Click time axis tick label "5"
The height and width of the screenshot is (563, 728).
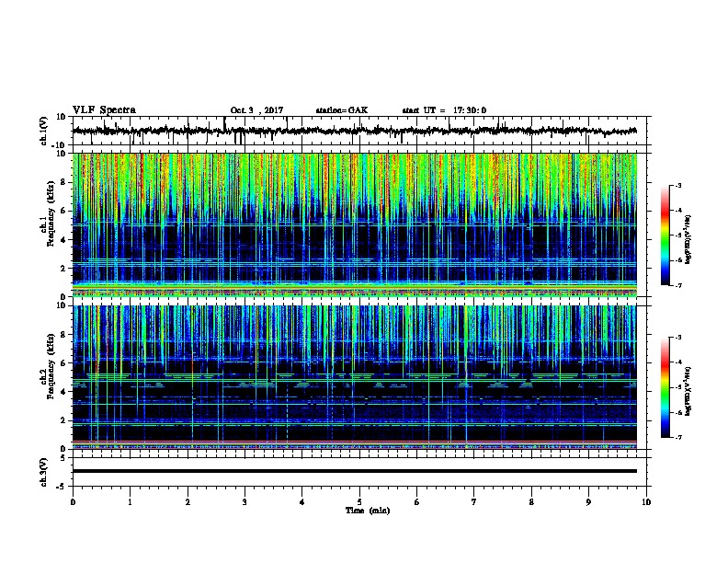(x=359, y=502)
